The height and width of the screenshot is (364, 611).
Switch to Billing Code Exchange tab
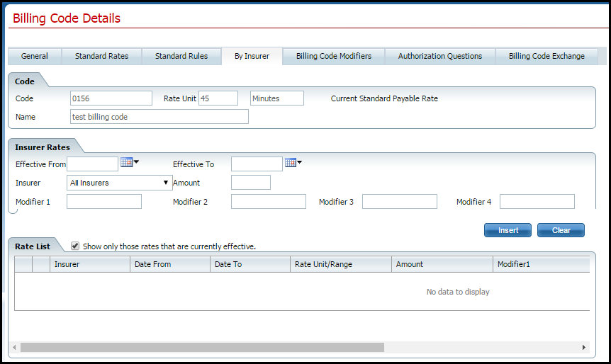tap(546, 56)
